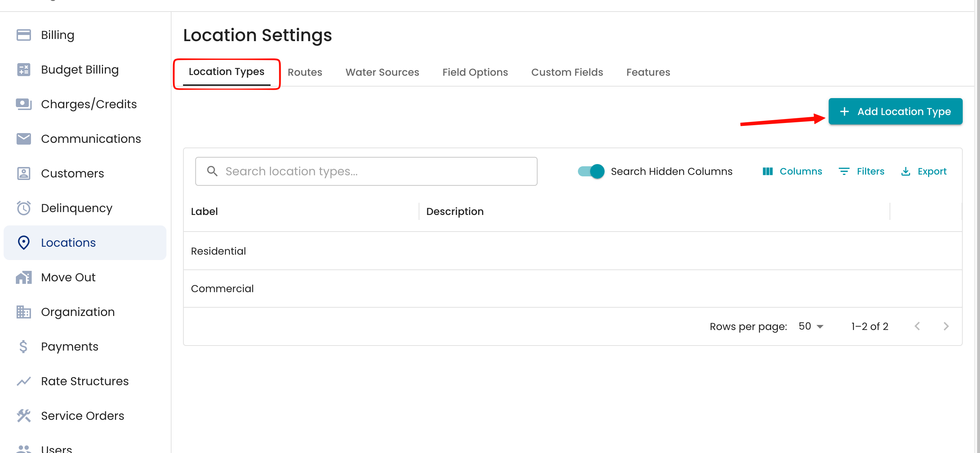Click the Payments dollar sign icon
The width and height of the screenshot is (980, 453).
pos(23,346)
